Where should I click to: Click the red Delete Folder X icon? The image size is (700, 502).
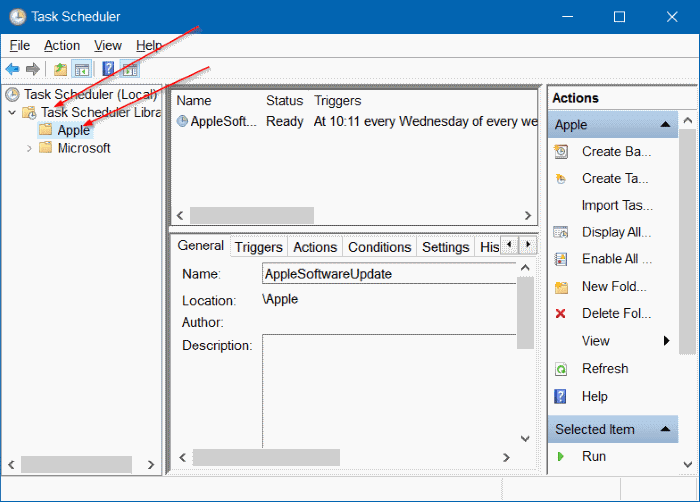click(560, 314)
